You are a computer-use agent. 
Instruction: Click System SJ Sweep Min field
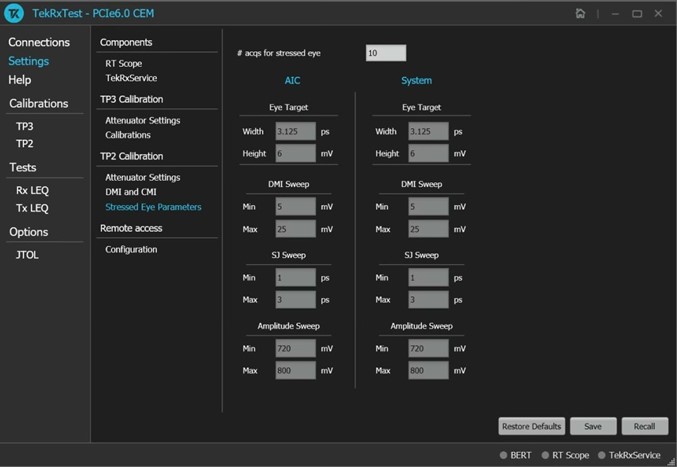coord(429,278)
